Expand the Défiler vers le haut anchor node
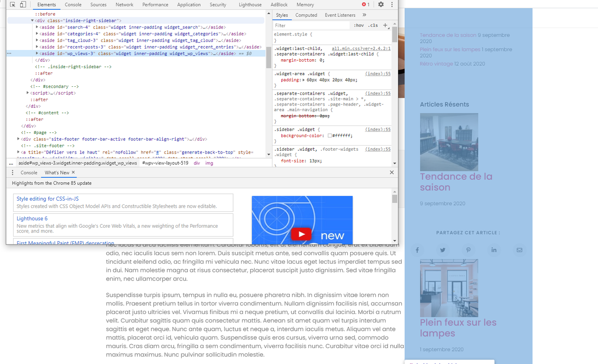Viewport: 598px width, 364px height. 19,152
